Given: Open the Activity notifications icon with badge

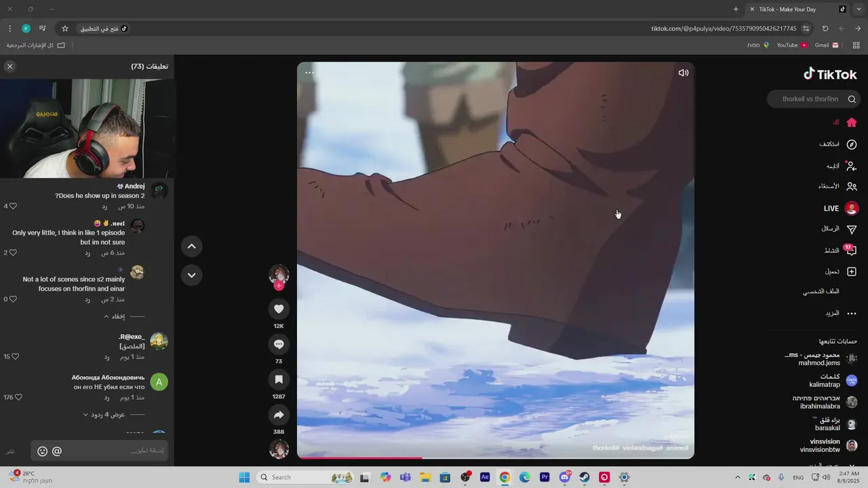Looking at the screenshot, I should tap(850, 250).
